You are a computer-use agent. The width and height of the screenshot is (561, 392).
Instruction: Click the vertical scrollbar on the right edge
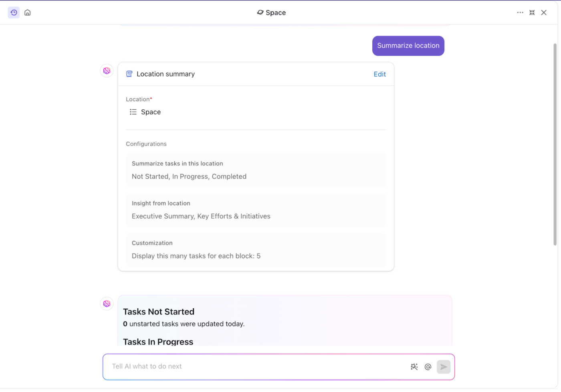point(555,144)
